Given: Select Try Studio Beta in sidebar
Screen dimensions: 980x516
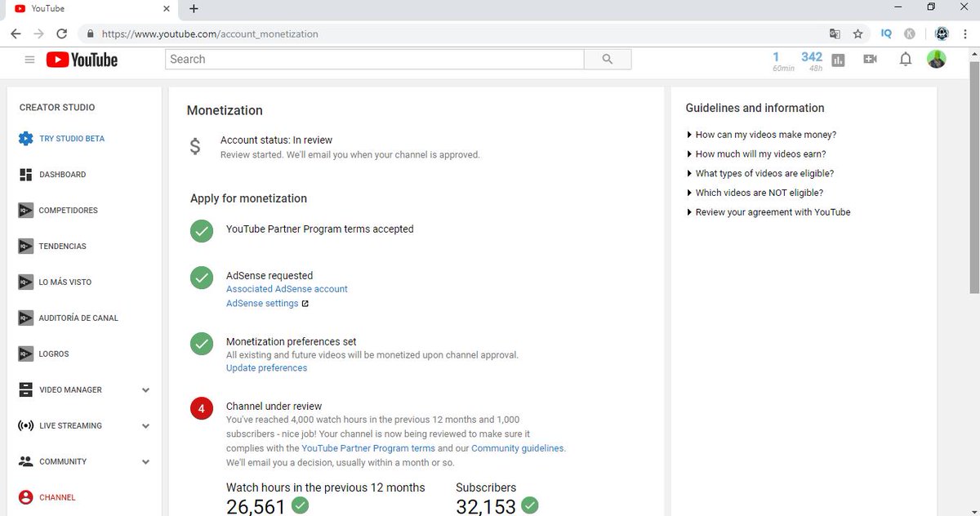Looking at the screenshot, I should (x=72, y=139).
